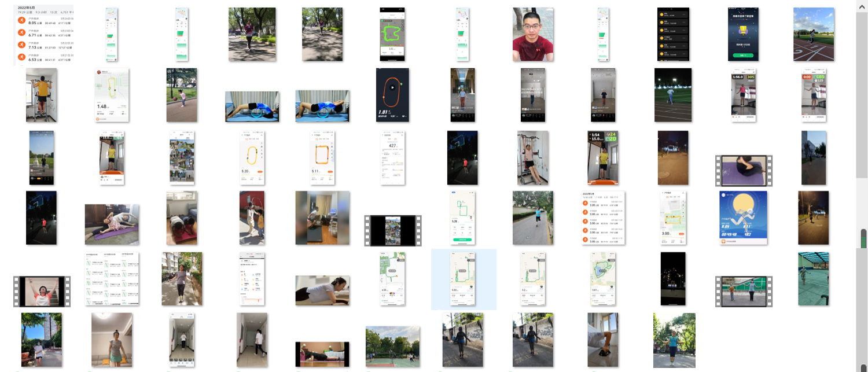Select the night track runner photo
The image size is (868, 372).
(673, 95)
